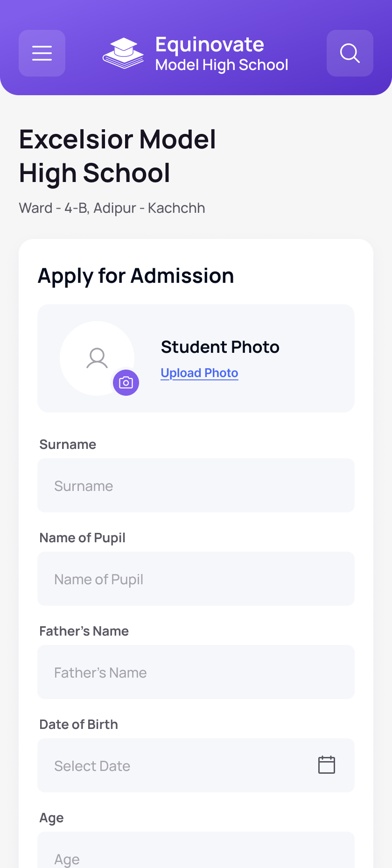Click the Surname field label
The height and width of the screenshot is (868, 392).
tap(68, 444)
